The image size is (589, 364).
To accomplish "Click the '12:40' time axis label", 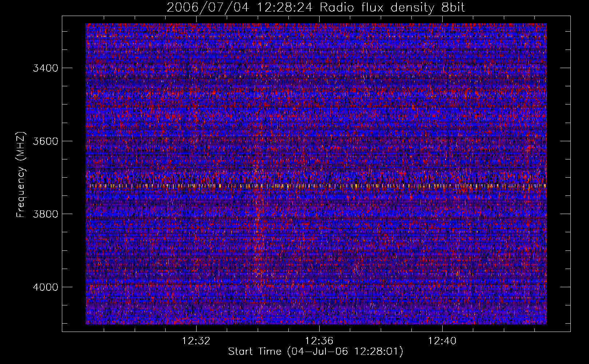I will pos(442,341).
